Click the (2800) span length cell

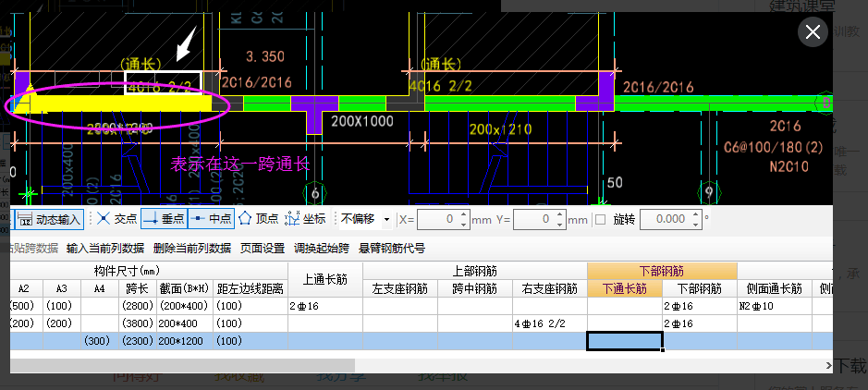(x=138, y=306)
